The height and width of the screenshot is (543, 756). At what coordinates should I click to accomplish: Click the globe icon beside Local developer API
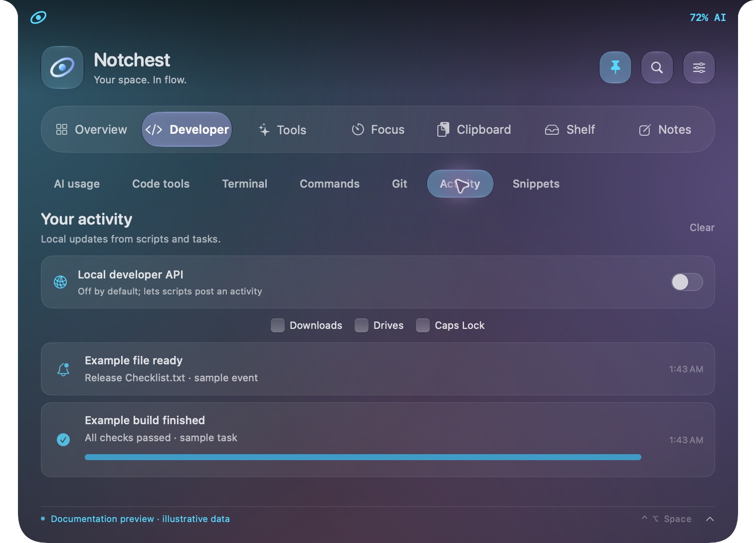[60, 282]
